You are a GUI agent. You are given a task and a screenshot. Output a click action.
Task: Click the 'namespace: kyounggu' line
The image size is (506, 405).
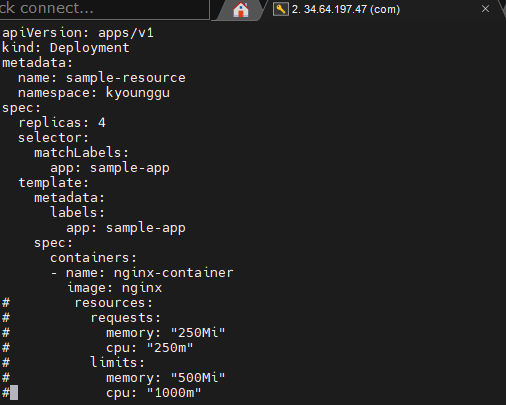click(94, 93)
